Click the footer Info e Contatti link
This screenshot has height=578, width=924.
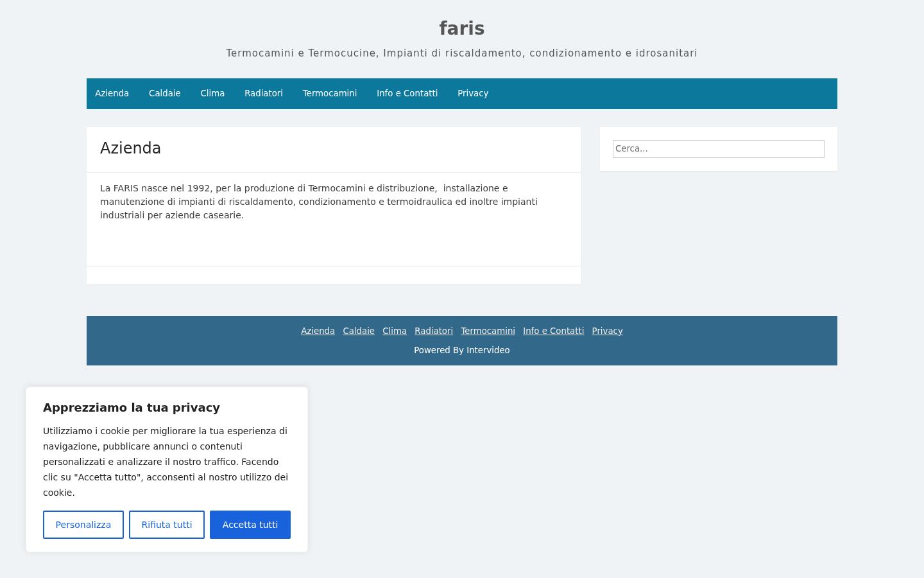(553, 331)
